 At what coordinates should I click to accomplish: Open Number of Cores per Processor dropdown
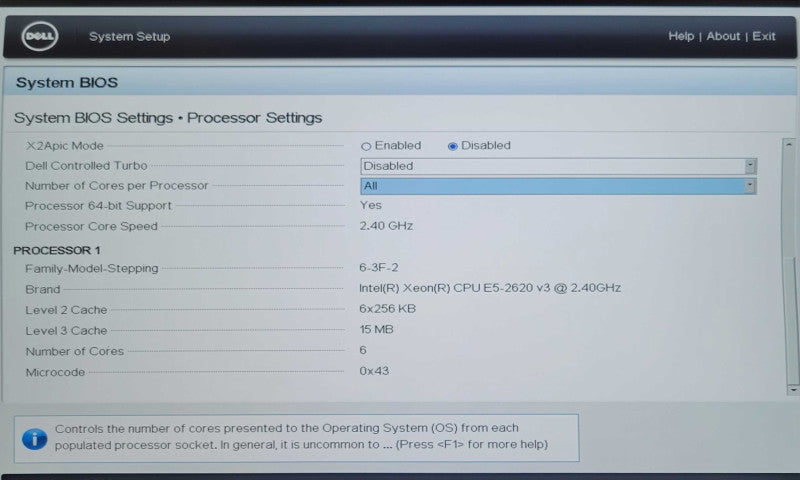558,186
